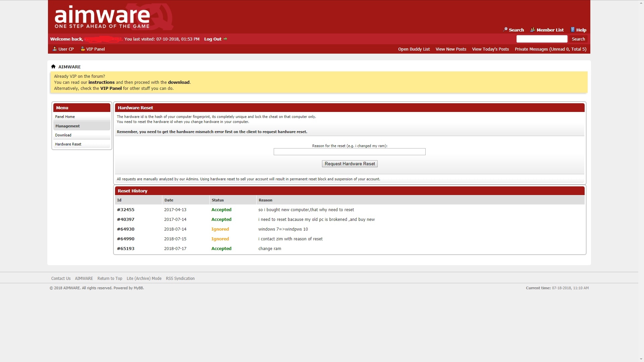Image resolution: width=644 pixels, height=362 pixels.
Task: Click the VIP Panel icon
Action: [83, 49]
